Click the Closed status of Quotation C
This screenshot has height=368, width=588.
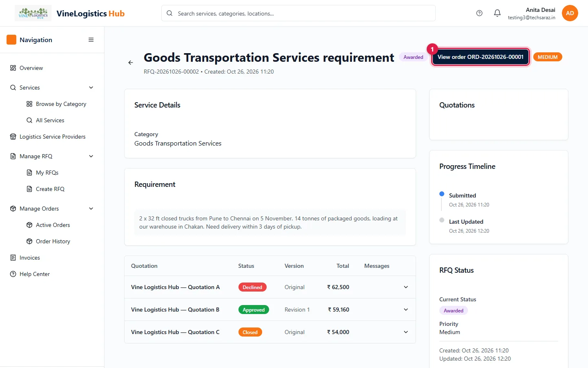pos(250,332)
